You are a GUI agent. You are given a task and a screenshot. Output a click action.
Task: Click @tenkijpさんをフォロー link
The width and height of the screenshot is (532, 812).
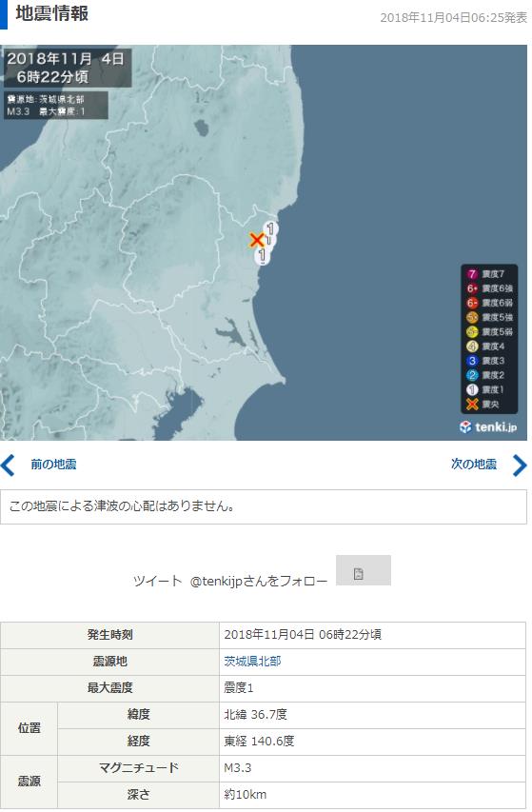(x=258, y=581)
